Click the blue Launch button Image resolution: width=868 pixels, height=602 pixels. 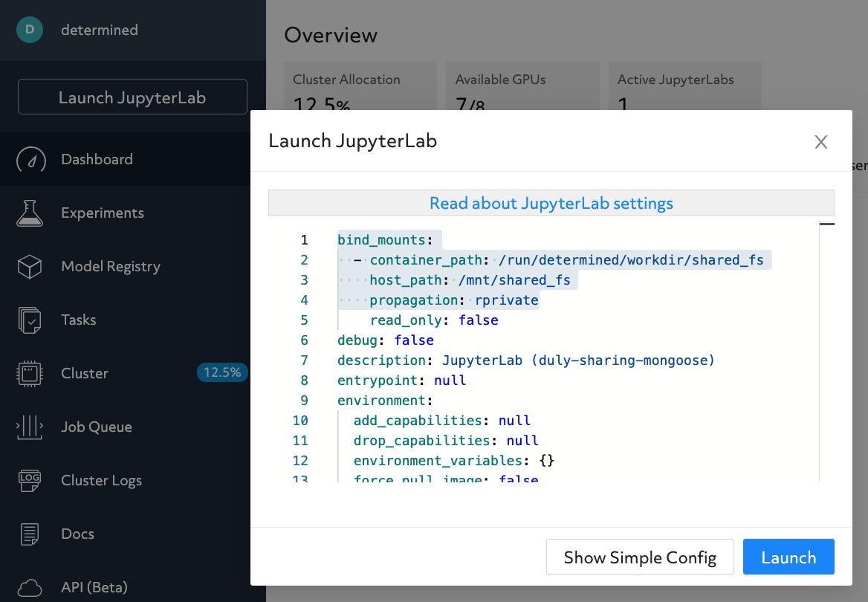click(x=788, y=557)
